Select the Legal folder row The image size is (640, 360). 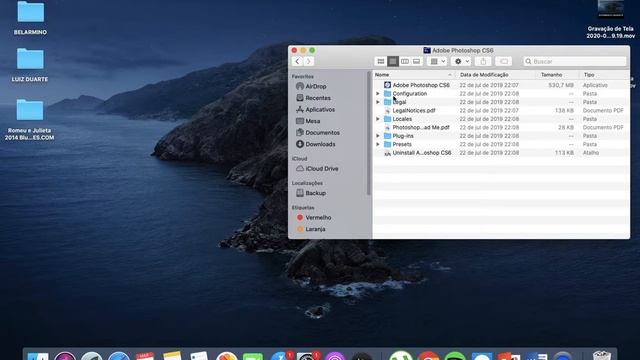coord(501,102)
